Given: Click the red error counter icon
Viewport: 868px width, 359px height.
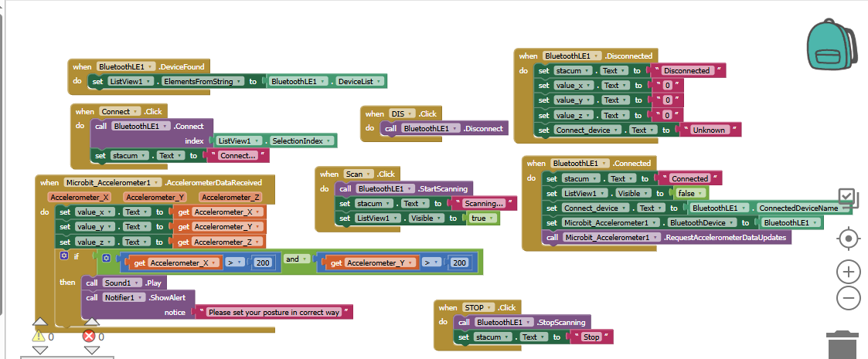Looking at the screenshot, I should (89, 337).
